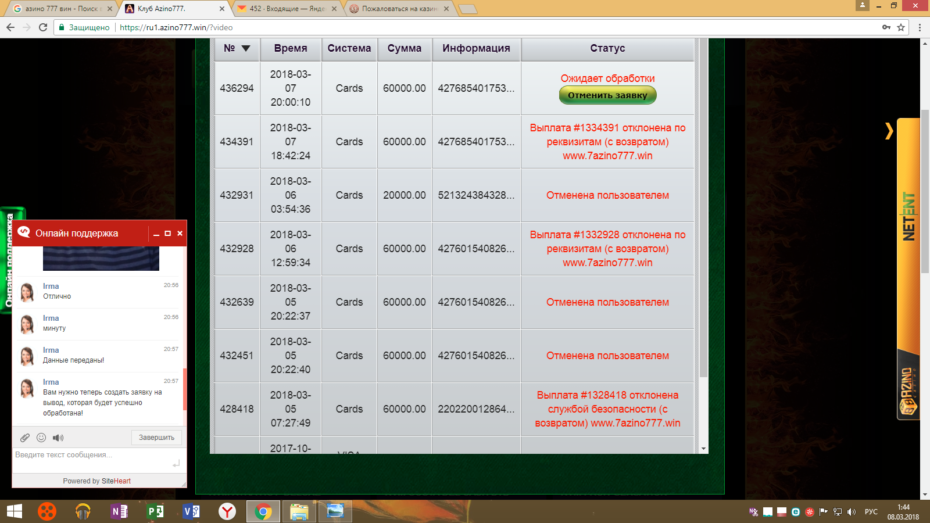This screenshot has height=523, width=930.
Task: Click the Информация column header
Action: (476, 49)
